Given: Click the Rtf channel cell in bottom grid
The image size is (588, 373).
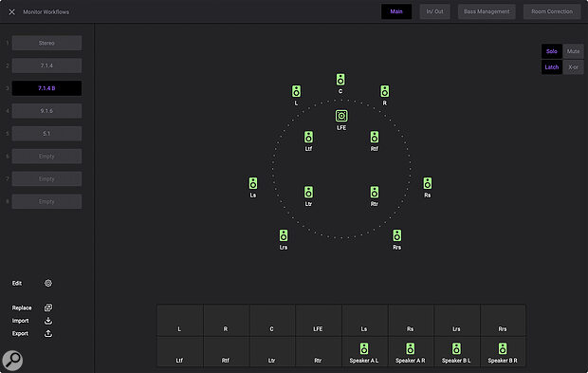Looking at the screenshot, I should pos(226,351).
